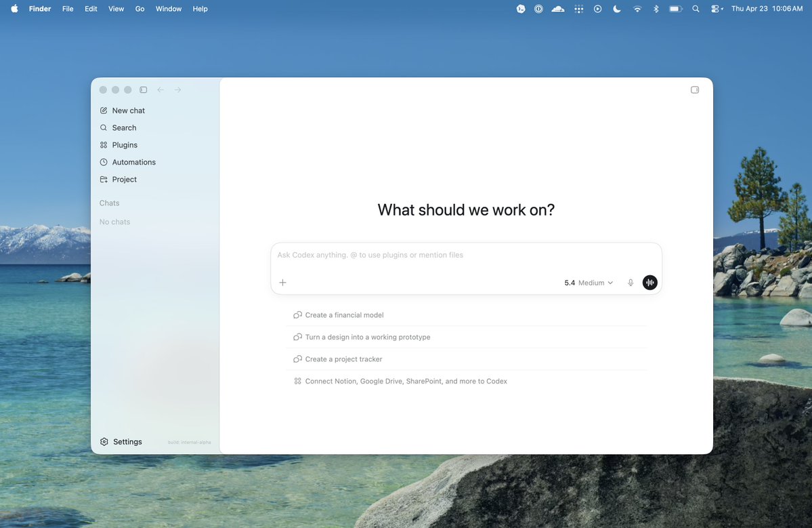Open the Finder menu

(40, 9)
